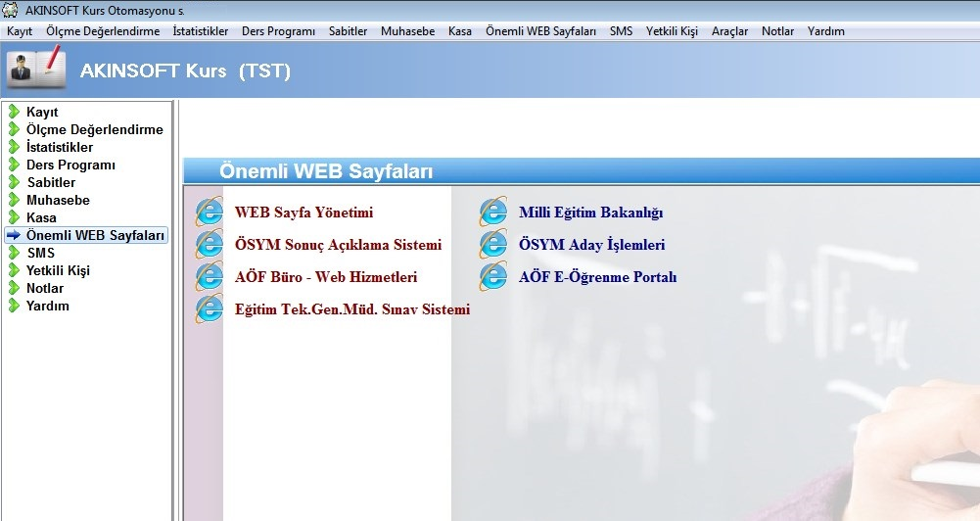Click the green arrow icon next to Muhasebe in sidebar
Image resolution: width=980 pixels, height=521 pixels.
[x=14, y=200]
